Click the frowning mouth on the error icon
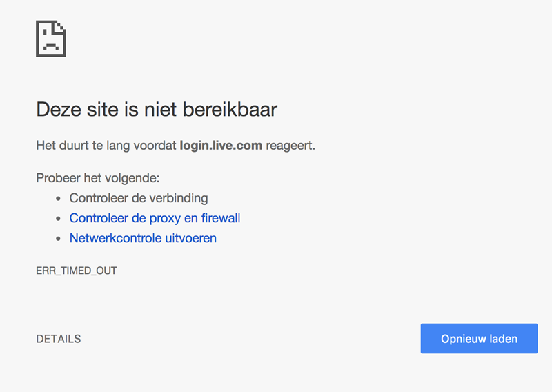The width and height of the screenshot is (552, 392). [50, 46]
